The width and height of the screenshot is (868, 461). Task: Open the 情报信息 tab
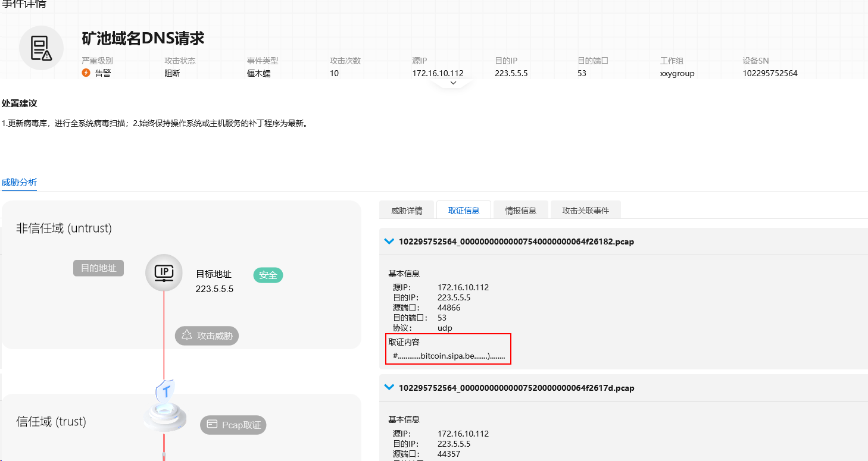(520, 211)
